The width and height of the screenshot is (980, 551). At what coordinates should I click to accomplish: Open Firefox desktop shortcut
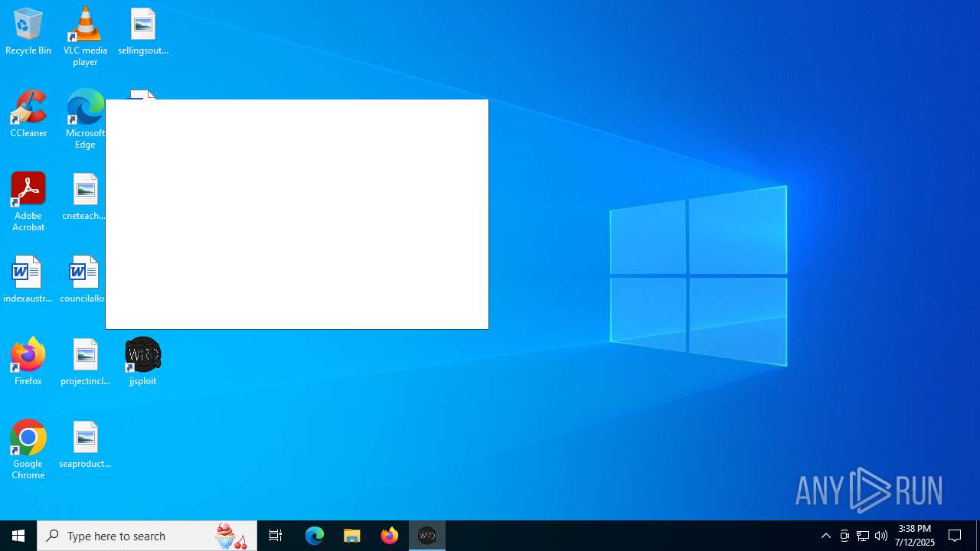[28, 363]
